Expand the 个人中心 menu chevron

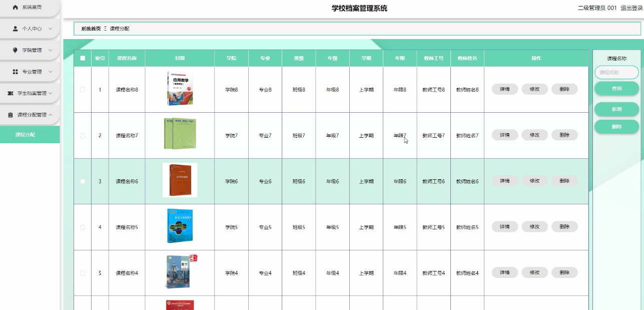pyautogui.click(x=50, y=29)
